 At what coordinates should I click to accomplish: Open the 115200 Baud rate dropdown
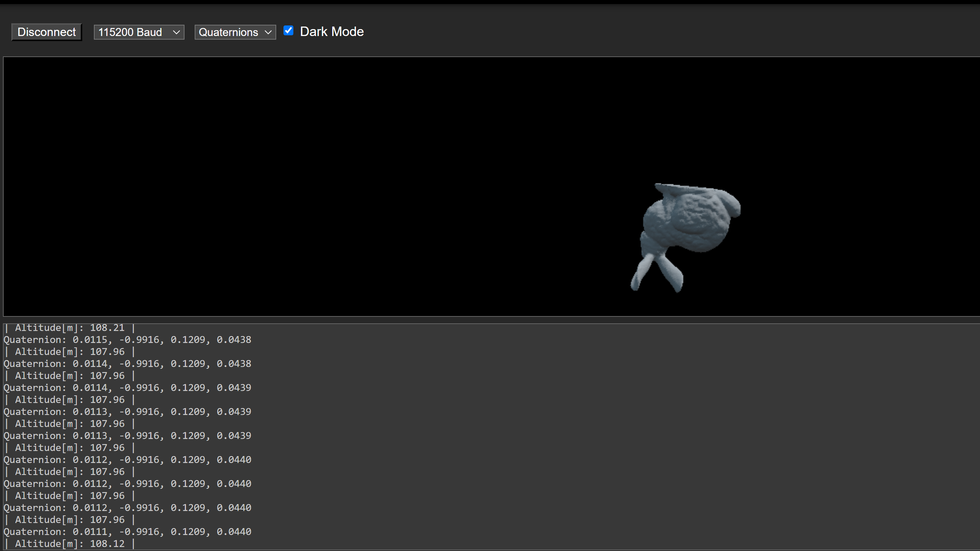pyautogui.click(x=139, y=32)
